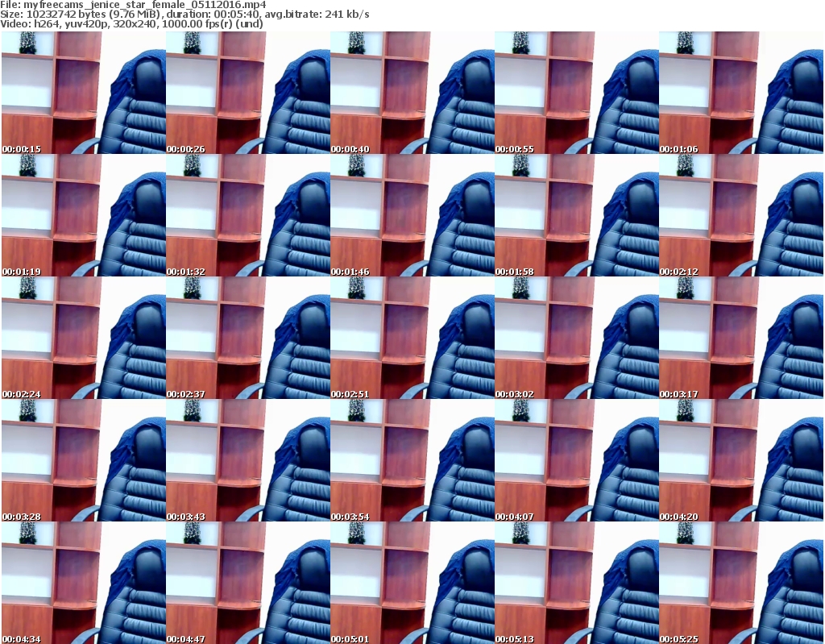This screenshot has width=825, height=644.
Task: Open the frame at 00:02:37
Action: (248, 338)
